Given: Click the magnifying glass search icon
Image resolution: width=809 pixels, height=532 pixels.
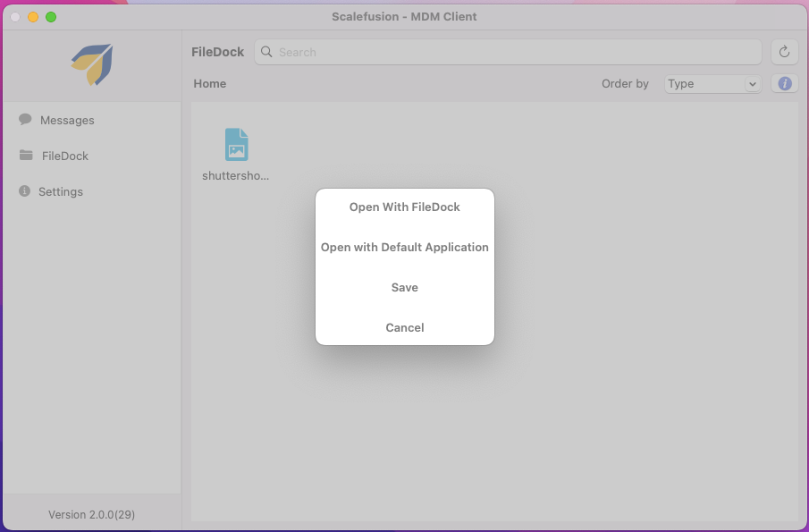Looking at the screenshot, I should (x=266, y=52).
